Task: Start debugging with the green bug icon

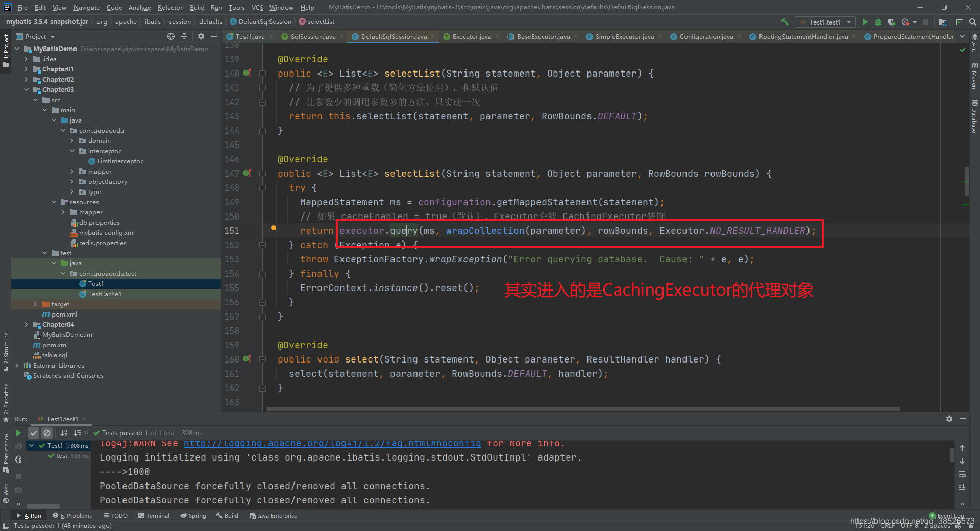Action: (x=878, y=22)
